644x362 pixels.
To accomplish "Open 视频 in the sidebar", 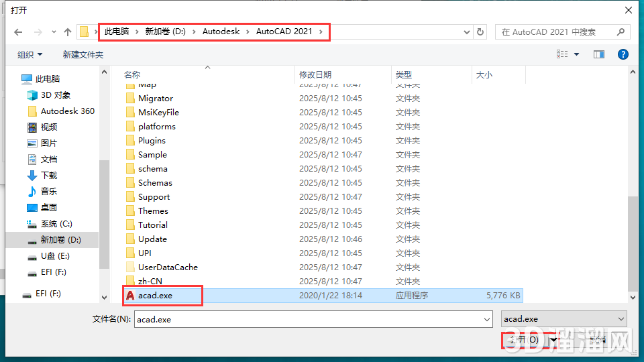I will 42,127.
